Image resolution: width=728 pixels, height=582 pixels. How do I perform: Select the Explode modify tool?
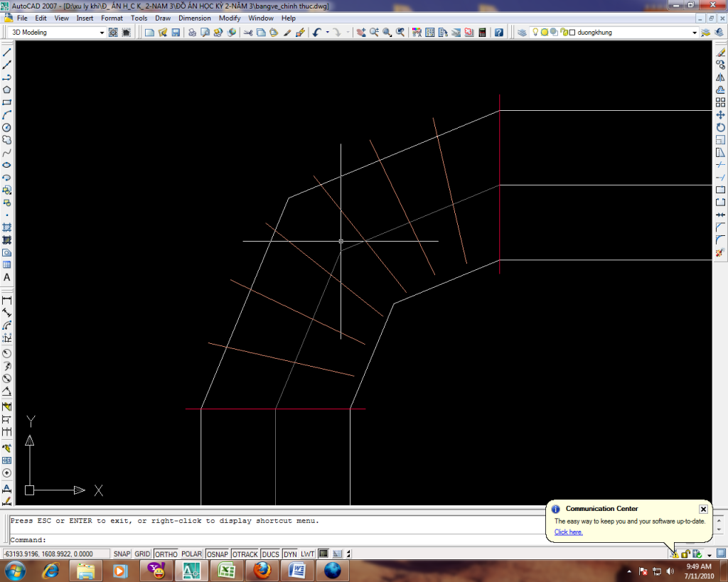click(x=720, y=253)
